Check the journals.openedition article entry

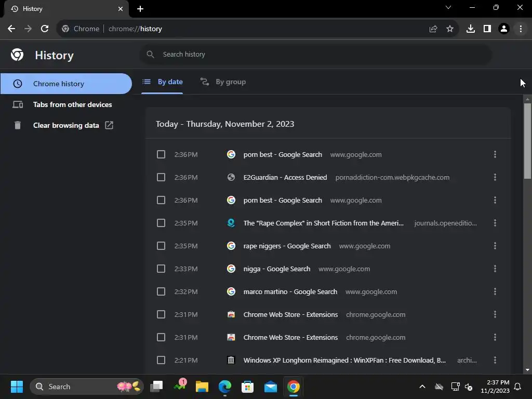(161, 223)
